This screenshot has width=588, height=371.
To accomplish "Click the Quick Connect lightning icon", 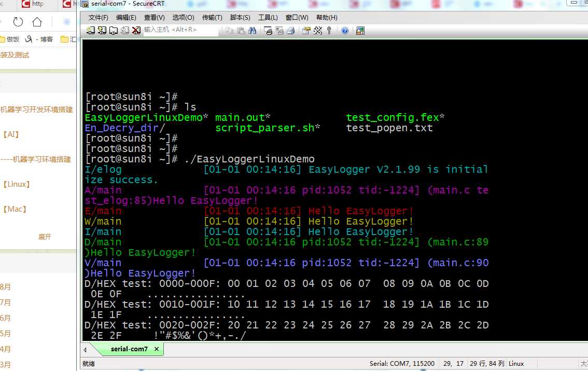I will (102, 31).
